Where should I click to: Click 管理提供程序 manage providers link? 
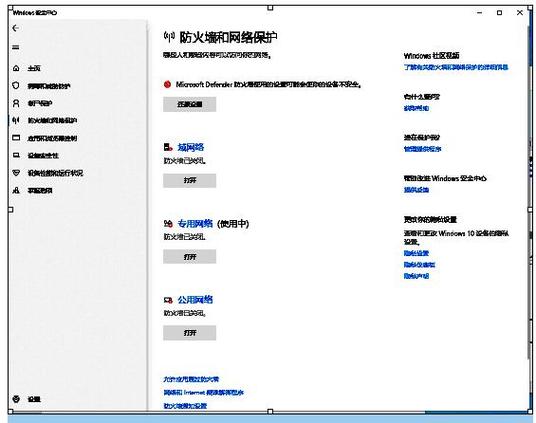point(423,149)
